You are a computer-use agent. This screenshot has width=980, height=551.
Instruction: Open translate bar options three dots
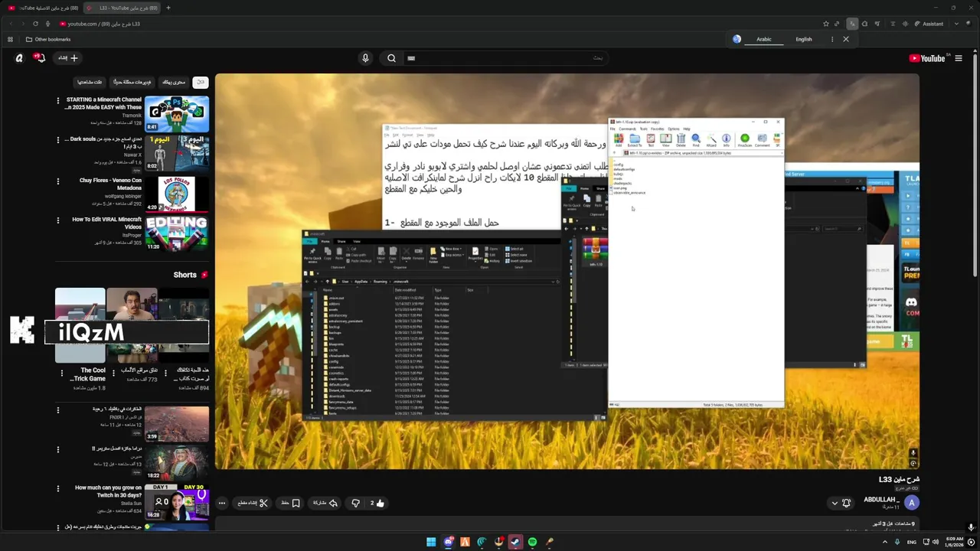[x=832, y=39]
